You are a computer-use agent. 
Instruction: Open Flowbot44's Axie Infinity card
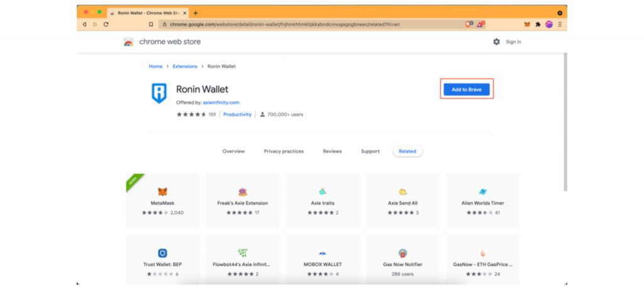tap(243, 260)
